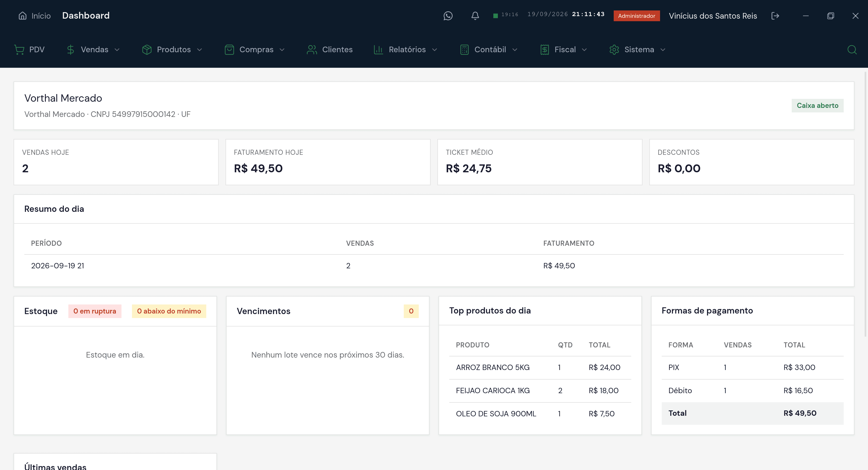Viewport: 868px width, 470px height.
Task: Open the WhatsApp icon in header
Action: (x=448, y=16)
